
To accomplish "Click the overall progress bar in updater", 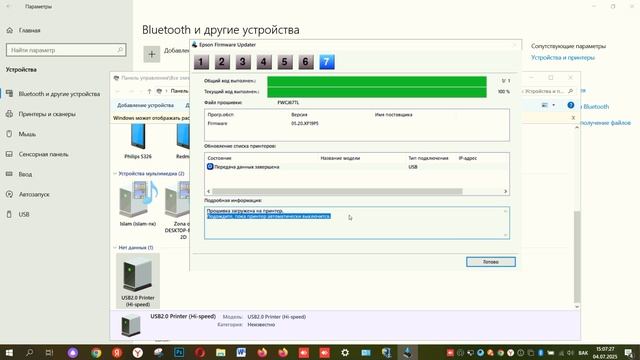I will 377,81.
